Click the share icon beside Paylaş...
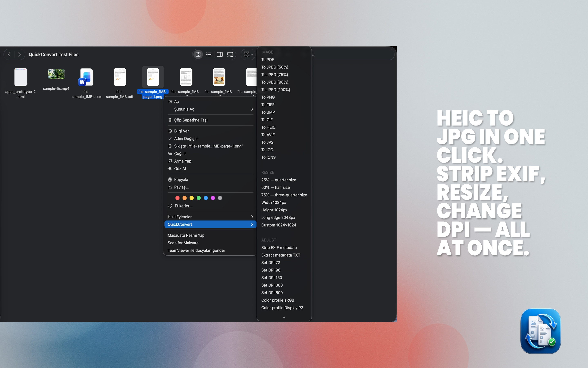This screenshot has width=588, height=368. (170, 187)
